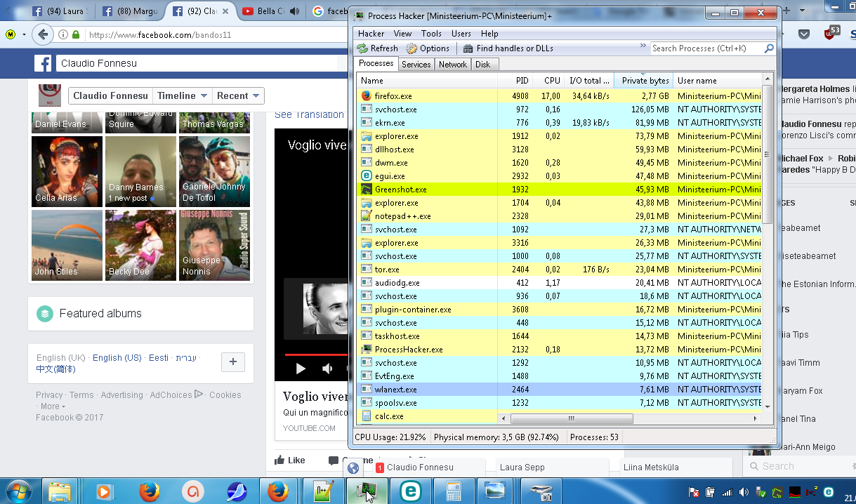Open friend Danny Barnes thumbnail
This screenshot has width=856, height=504.
[x=140, y=171]
